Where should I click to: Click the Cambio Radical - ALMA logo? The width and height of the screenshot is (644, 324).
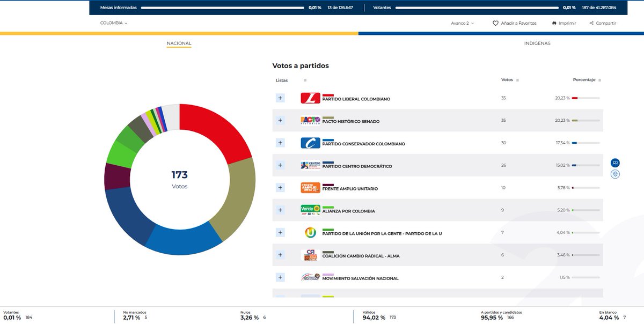click(310, 255)
